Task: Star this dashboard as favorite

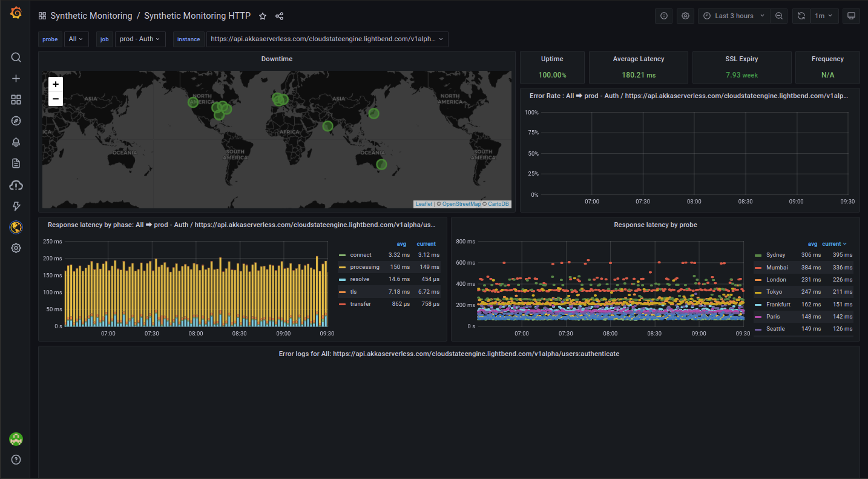Action: (263, 16)
